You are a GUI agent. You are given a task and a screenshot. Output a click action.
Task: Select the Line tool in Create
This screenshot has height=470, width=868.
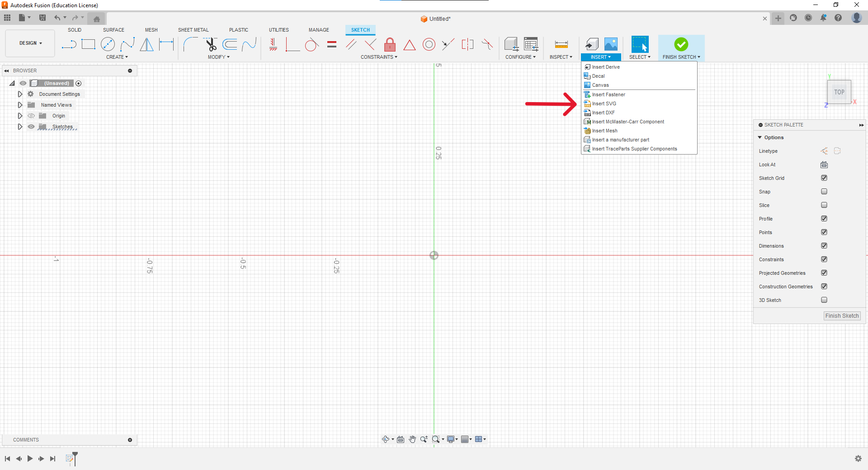point(69,44)
